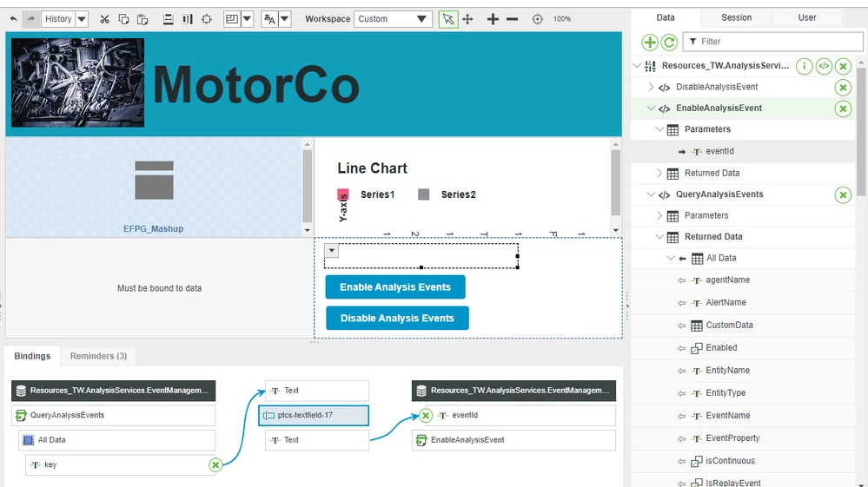The height and width of the screenshot is (487, 868).
Task: Click the Paste clipboard icon
Action: [142, 19]
